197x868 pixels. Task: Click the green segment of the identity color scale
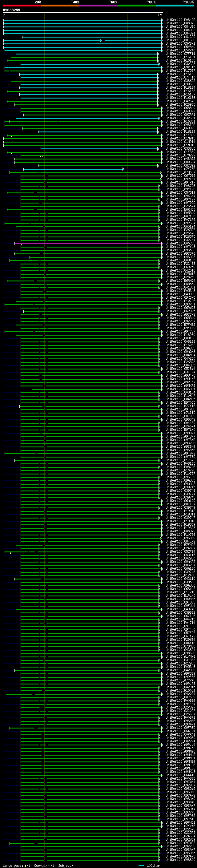(137, 6)
